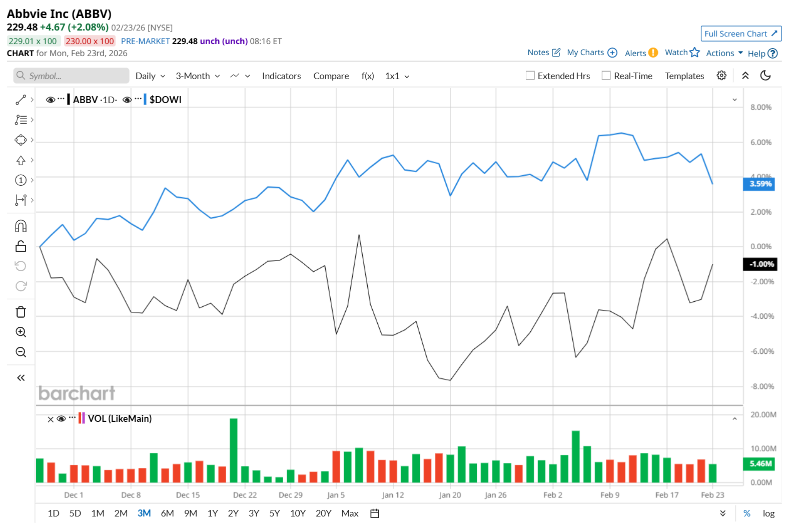Open the Templates menu
Screen dimensions: 812x525
(684, 76)
